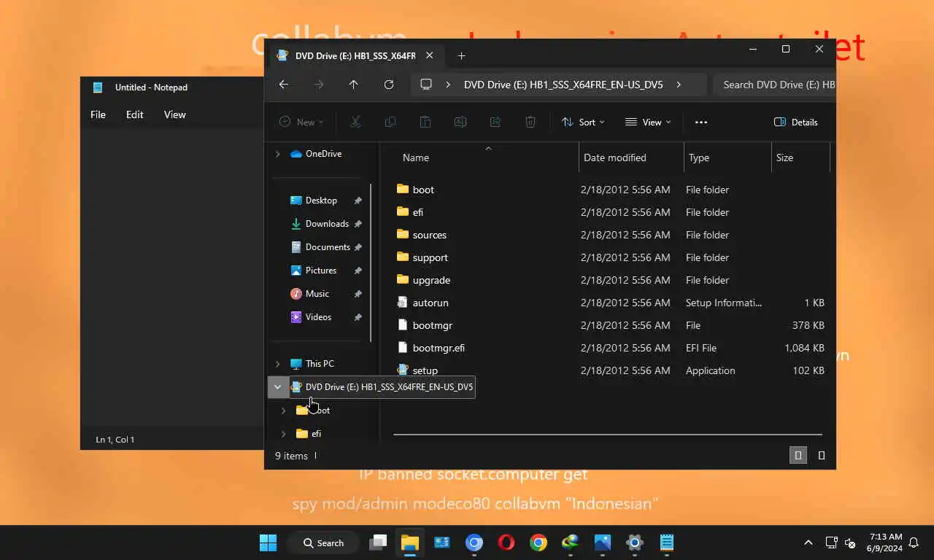Open the Windows Start menu
Viewport: 934px width, 560px height.
click(x=268, y=542)
